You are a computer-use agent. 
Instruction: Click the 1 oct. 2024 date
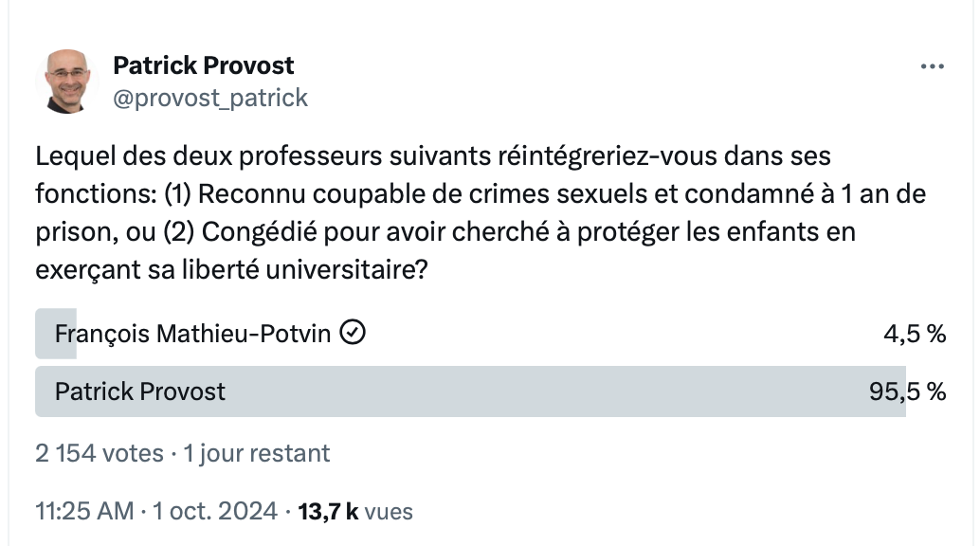point(215,511)
